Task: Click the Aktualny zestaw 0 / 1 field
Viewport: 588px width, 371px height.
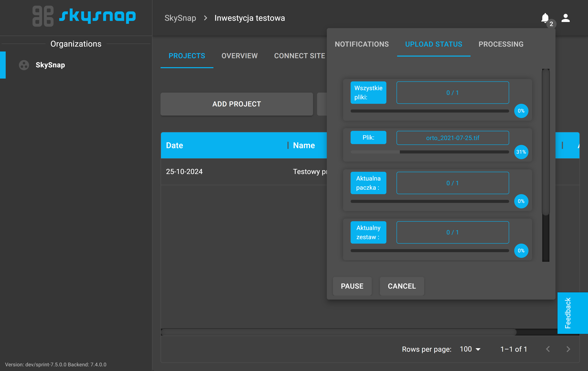Action: click(x=452, y=232)
